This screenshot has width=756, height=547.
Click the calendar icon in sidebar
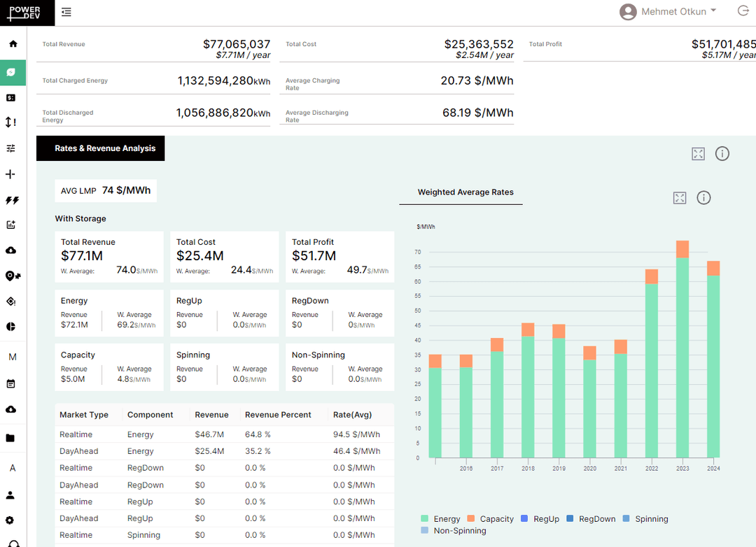11,384
